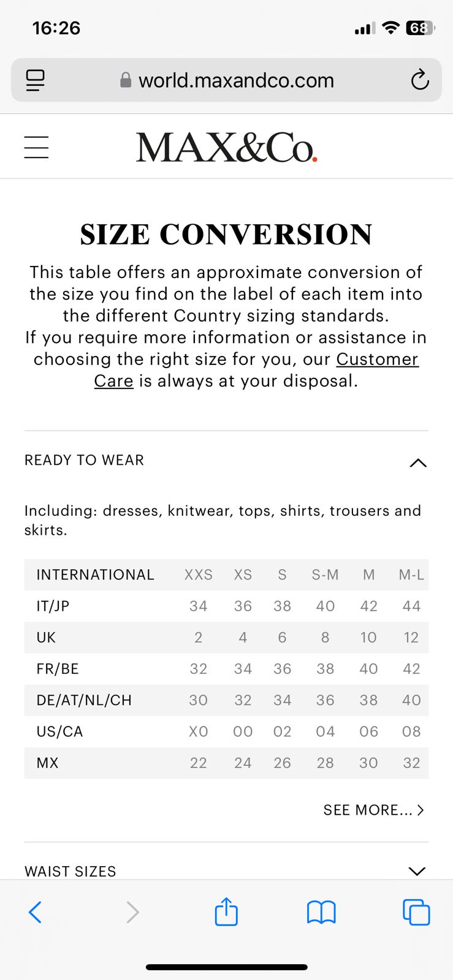Tap the Ready to Wear heading

pyautogui.click(x=84, y=460)
